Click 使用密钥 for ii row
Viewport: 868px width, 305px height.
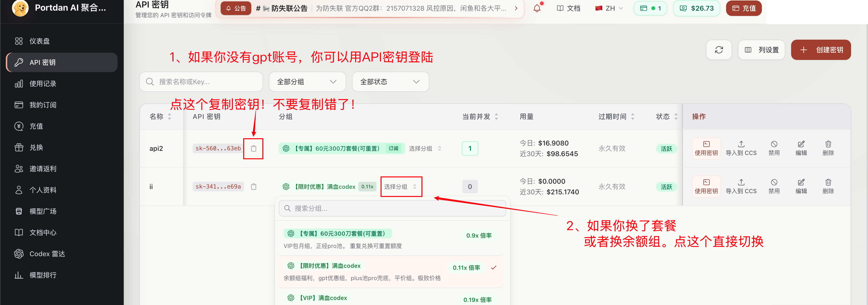(x=706, y=187)
